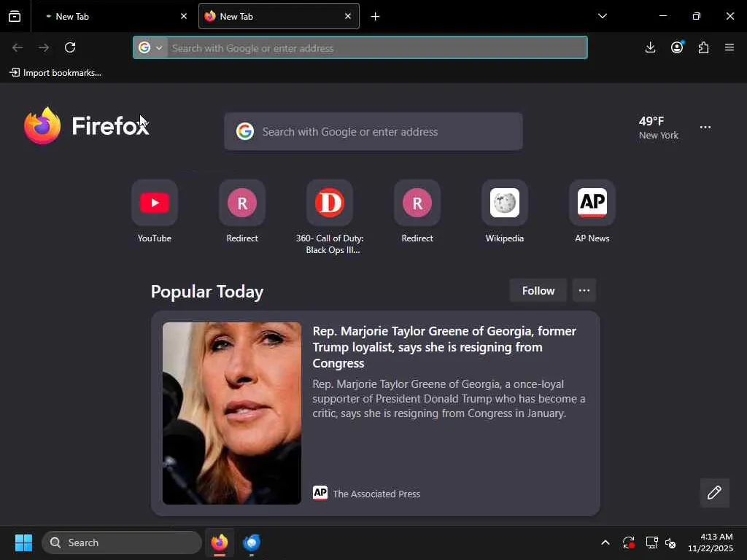Focus the page search with Google box
Screen dimensions: 747x560
373,131
